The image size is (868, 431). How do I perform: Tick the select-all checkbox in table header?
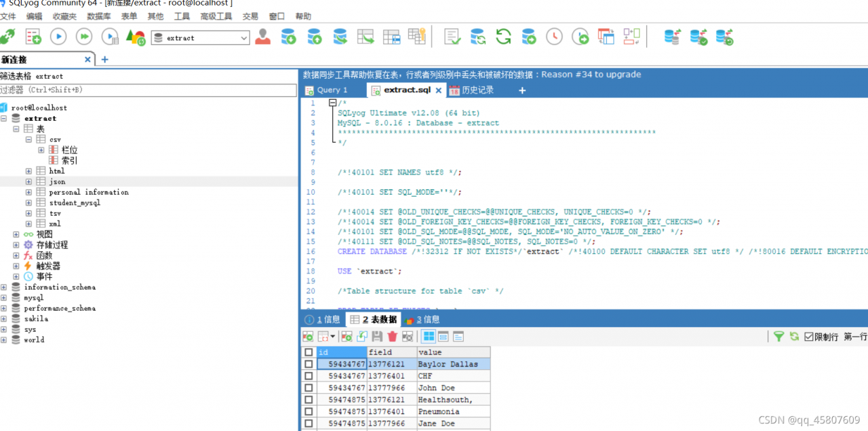tap(309, 352)
